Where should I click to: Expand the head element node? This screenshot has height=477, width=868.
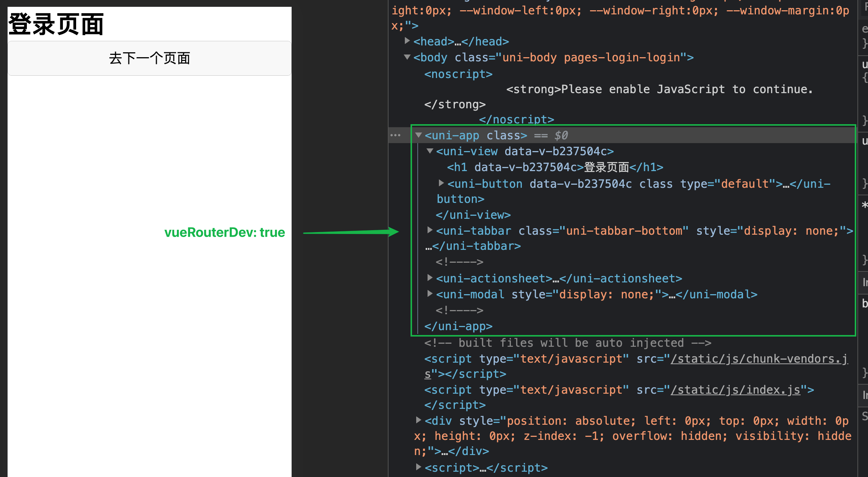tap(407, 41)
